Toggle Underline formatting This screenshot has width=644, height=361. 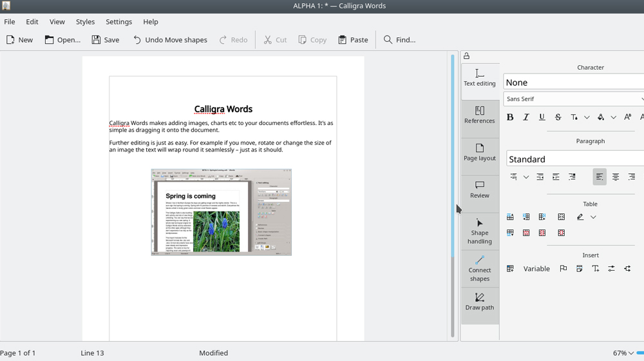(x=542, y=117)
